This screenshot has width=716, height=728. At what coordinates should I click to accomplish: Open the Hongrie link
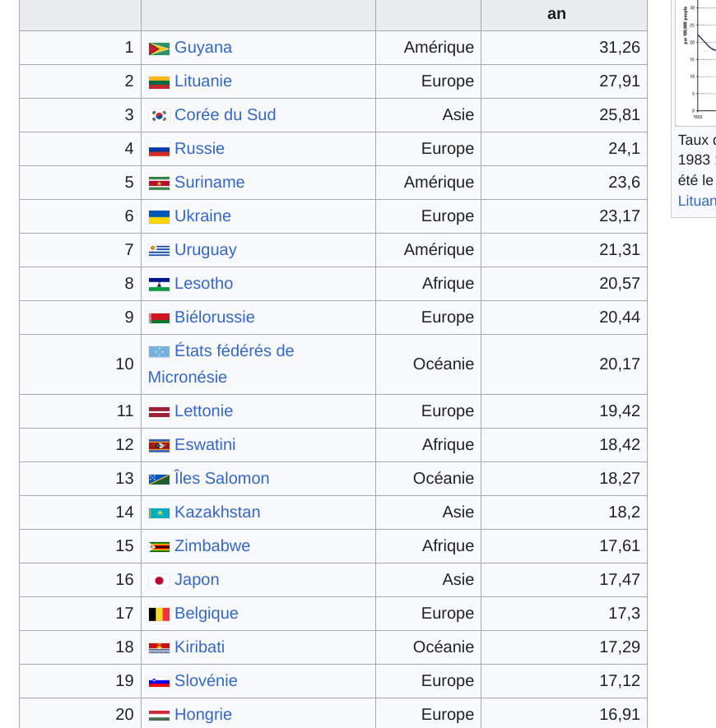pos(203,715)
